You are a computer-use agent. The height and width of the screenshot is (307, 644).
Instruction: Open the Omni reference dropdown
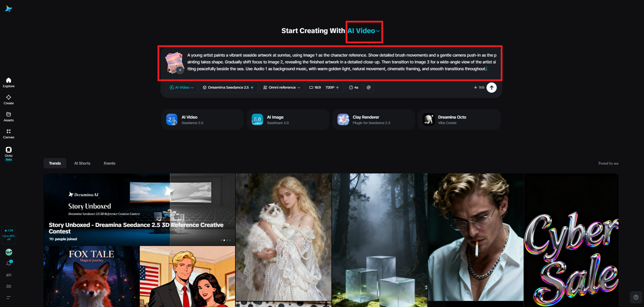282,88
